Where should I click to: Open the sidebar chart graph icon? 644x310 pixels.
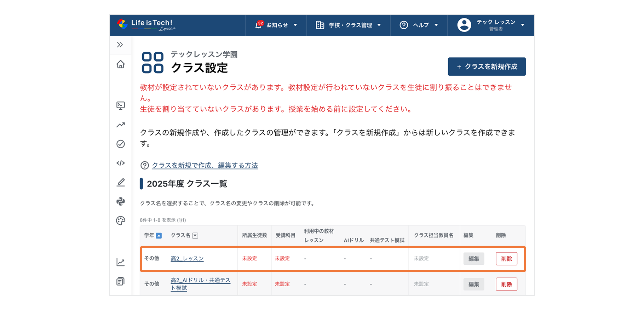[x=121, y=262]
